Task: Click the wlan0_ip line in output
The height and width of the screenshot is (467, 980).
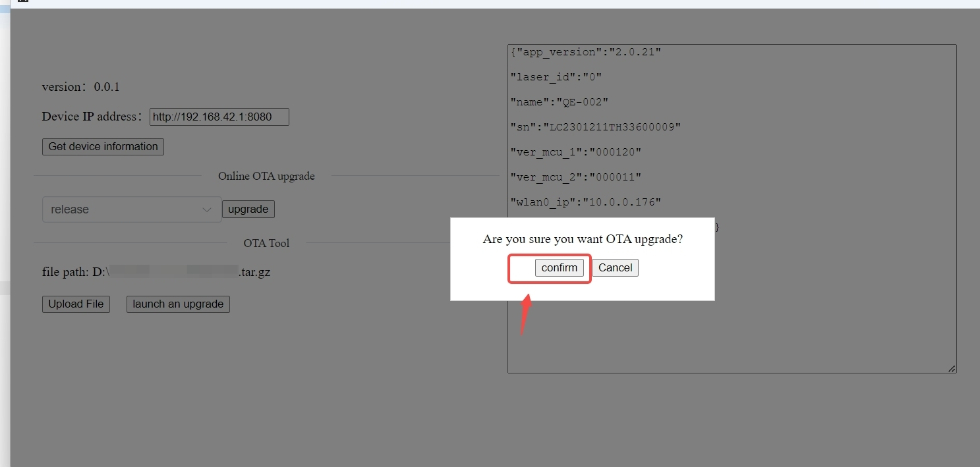Action: (585, 202)
